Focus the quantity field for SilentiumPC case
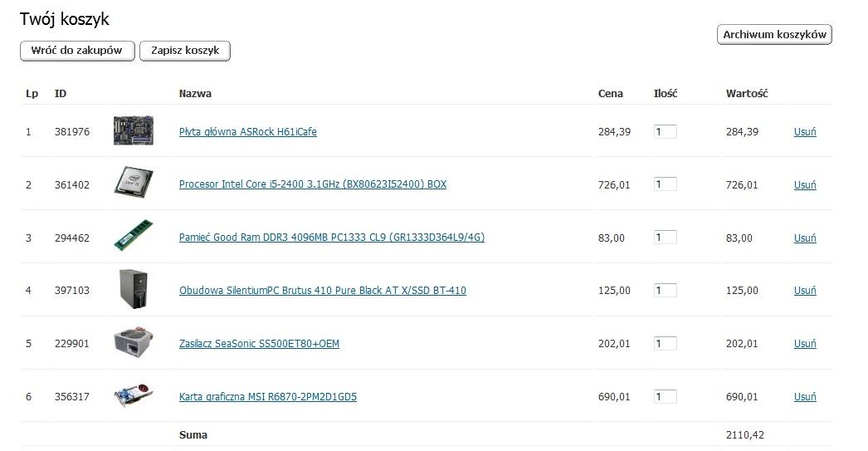This screenshot has width=868, height=451. 665,291
